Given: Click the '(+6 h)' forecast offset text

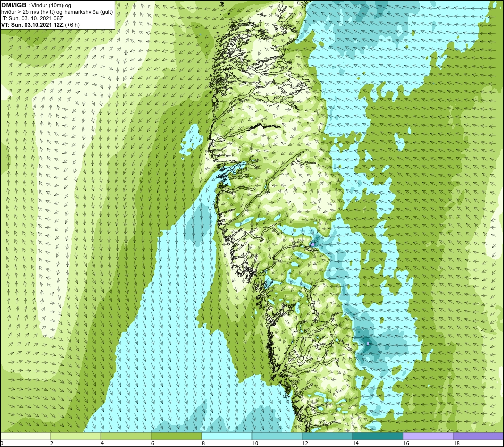Looking at the screenshot, I should (x=72, y=25).
